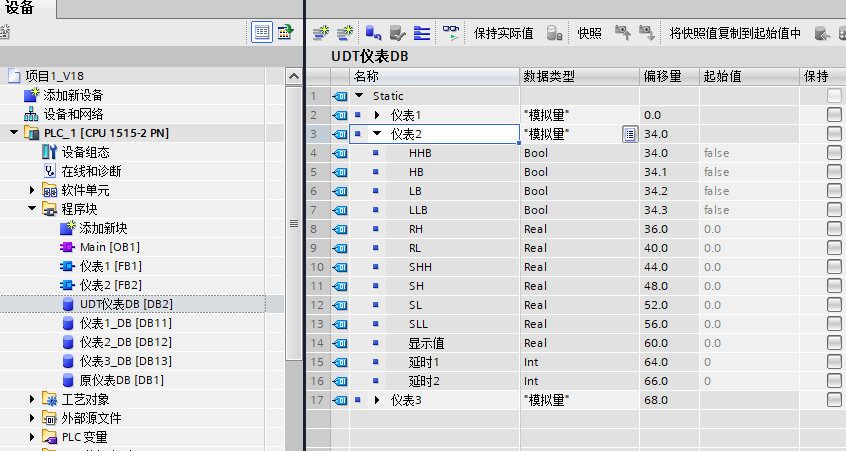
Task: Expand the 工艺对象 technology objects folder
Action: tap(31, 399)
